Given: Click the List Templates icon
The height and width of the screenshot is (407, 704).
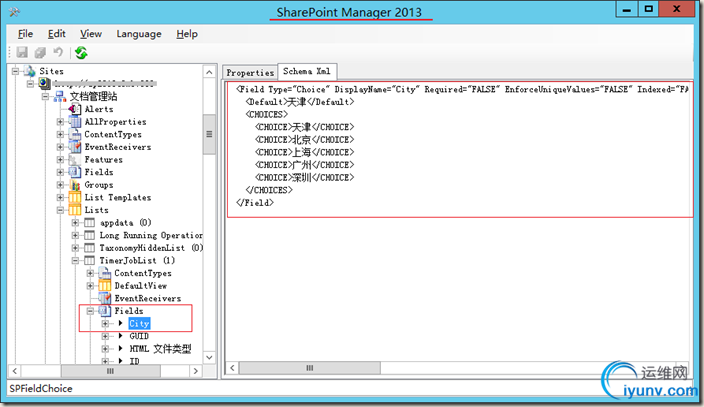Looking at the screenshot, I should pyautogui.click(x=75, y=197).
